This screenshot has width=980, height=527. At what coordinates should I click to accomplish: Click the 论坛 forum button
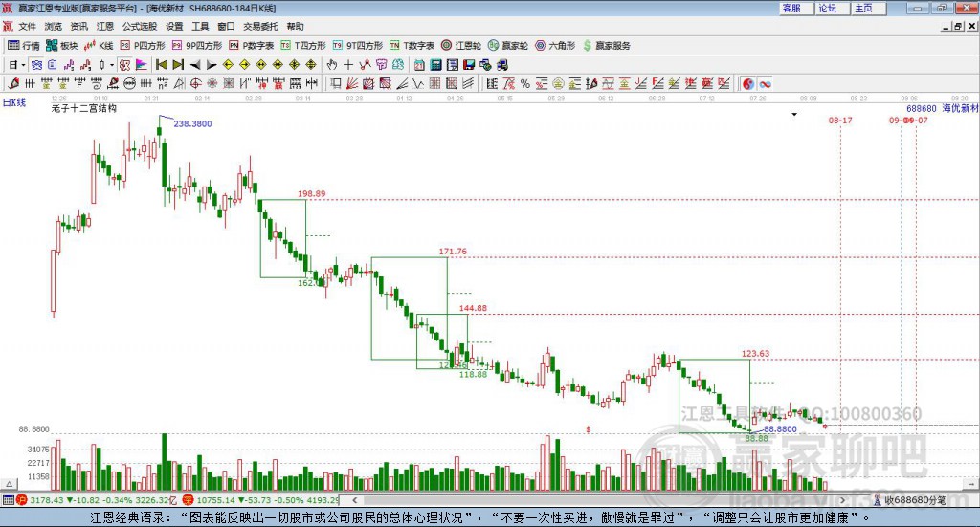pyautogui.click(x=833, y=8)
